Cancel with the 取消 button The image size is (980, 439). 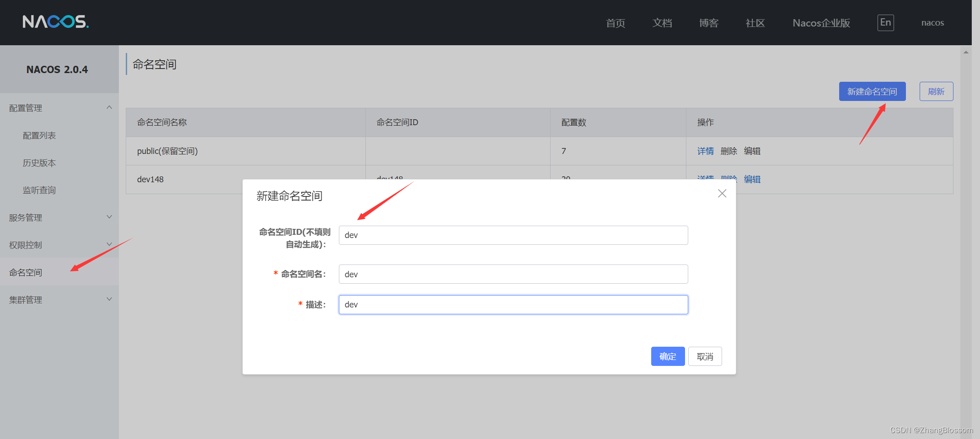pyautogui.click(x=705, y=356)
